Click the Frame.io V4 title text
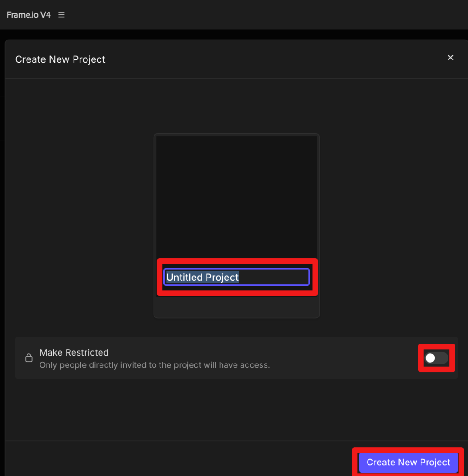Viewport: 468px width, 476px height. tap(29, 15)
